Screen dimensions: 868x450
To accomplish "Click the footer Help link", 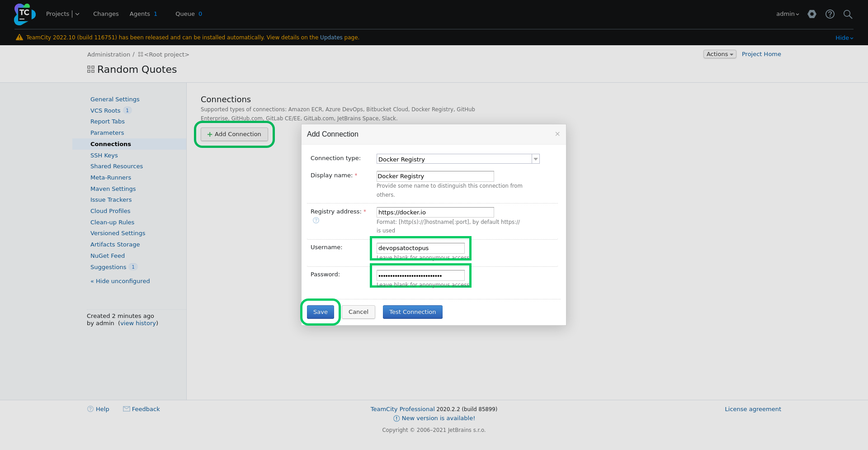I will tap(103, 409).
